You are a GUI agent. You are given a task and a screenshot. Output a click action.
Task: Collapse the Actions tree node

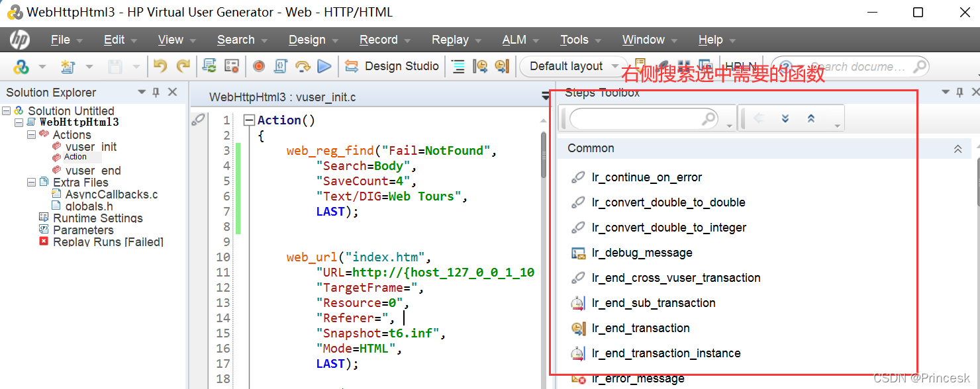30,134
